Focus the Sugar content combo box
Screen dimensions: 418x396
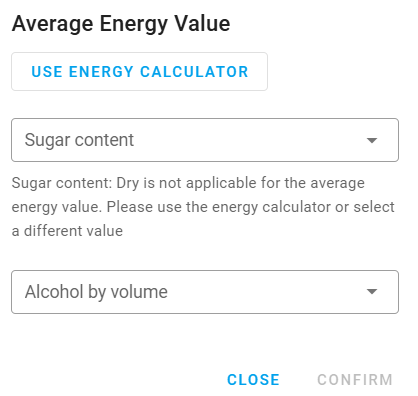tap(205, 140)
